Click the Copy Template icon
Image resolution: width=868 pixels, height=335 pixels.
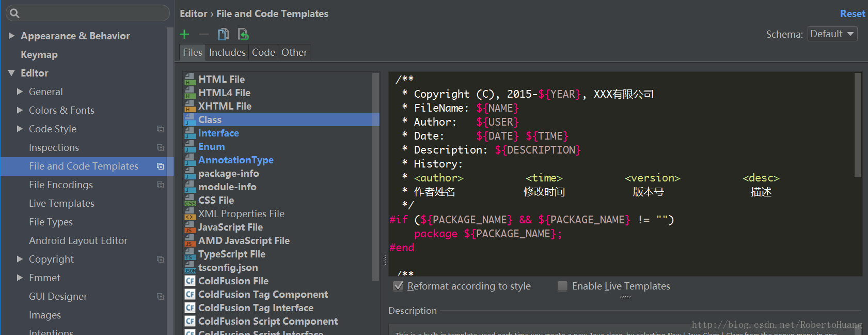point(223,35)
